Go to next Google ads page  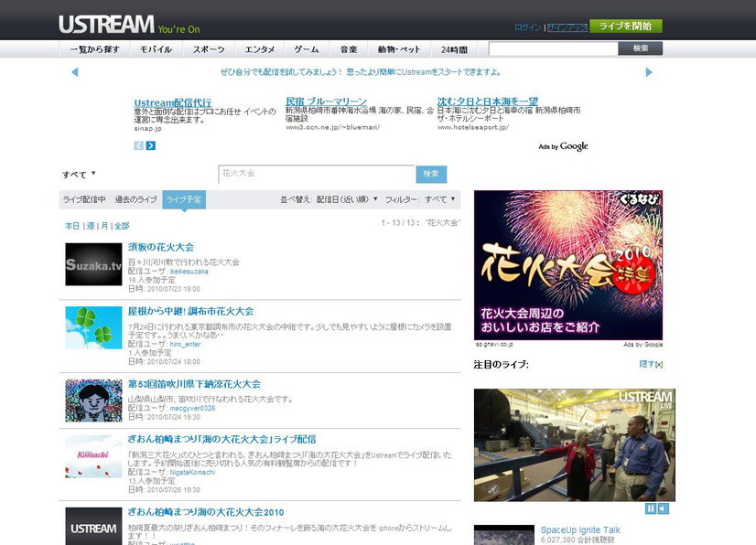tap(151, 145)
